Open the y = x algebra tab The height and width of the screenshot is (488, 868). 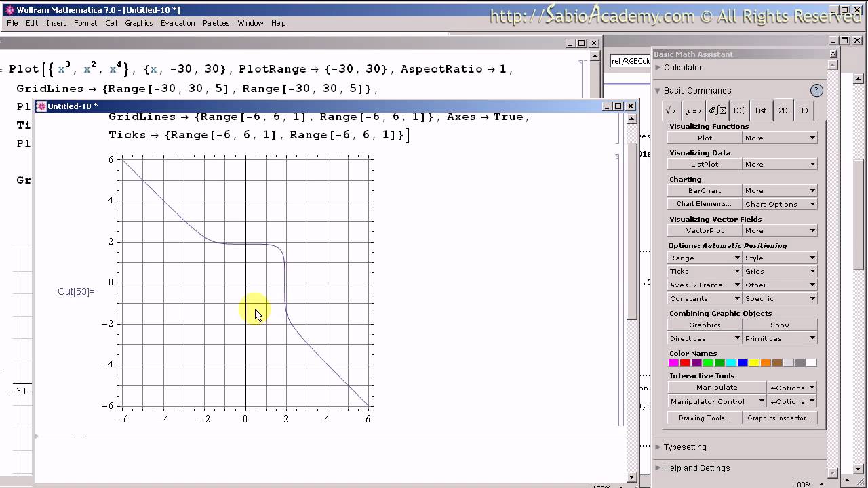coord(694,110)
